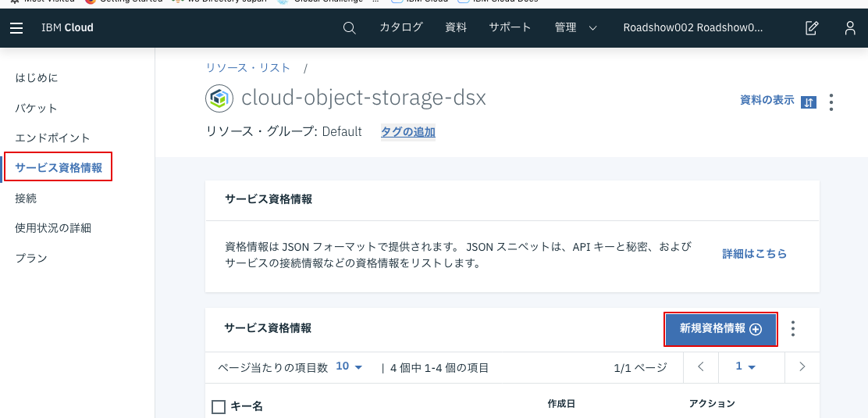Click the cloud-object-storage-dsx title text

pos(364,98)
